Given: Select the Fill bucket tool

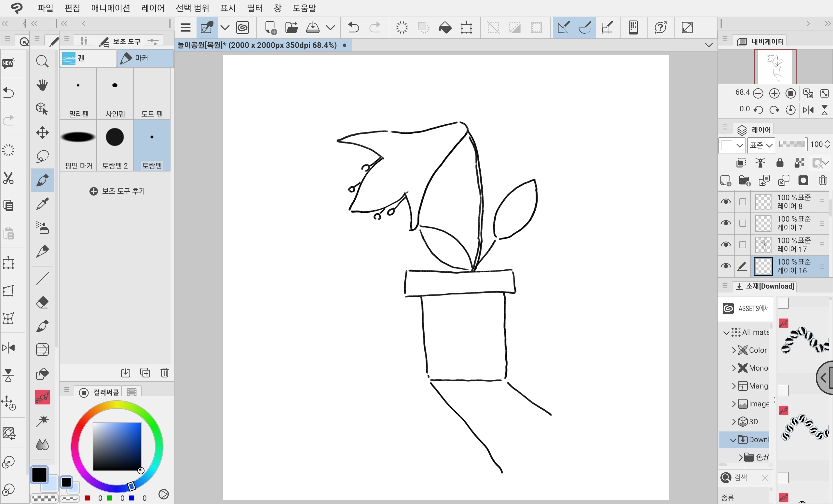Looking at the screenshot, I should (42, 374).
